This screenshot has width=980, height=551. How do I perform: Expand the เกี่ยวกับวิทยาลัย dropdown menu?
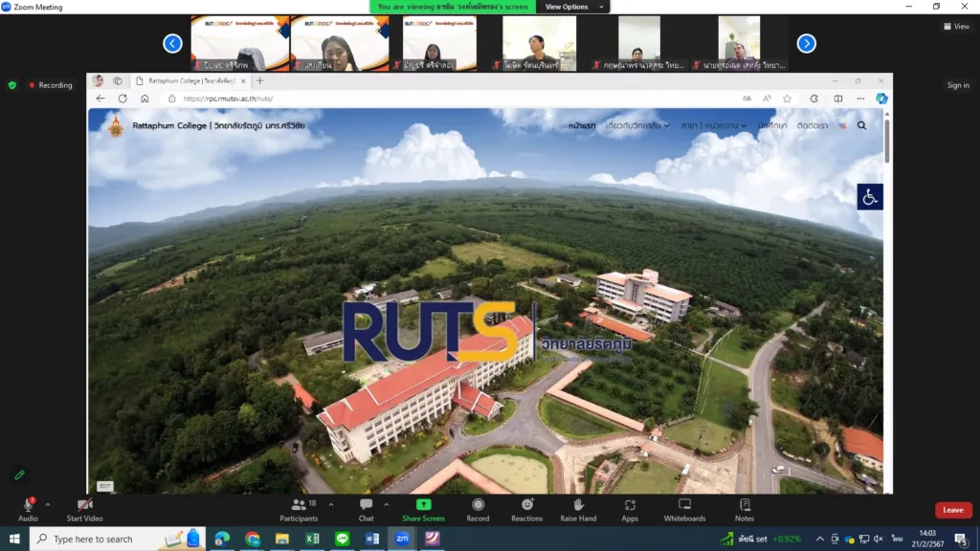click(636, 125)
